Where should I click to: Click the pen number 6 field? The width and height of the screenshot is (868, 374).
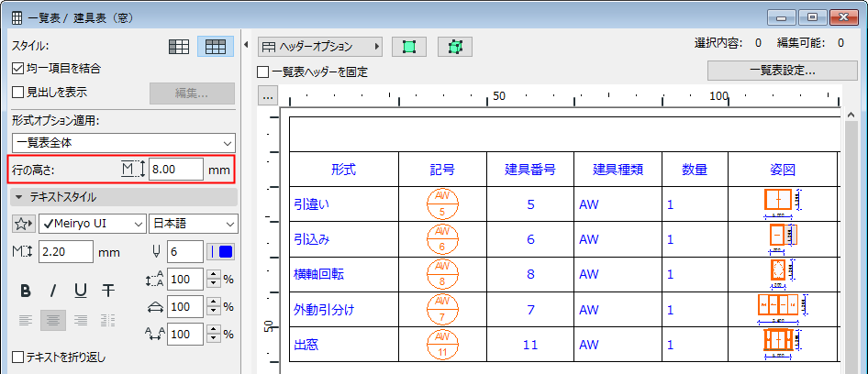pyautogui.click(x=185, y=252)
